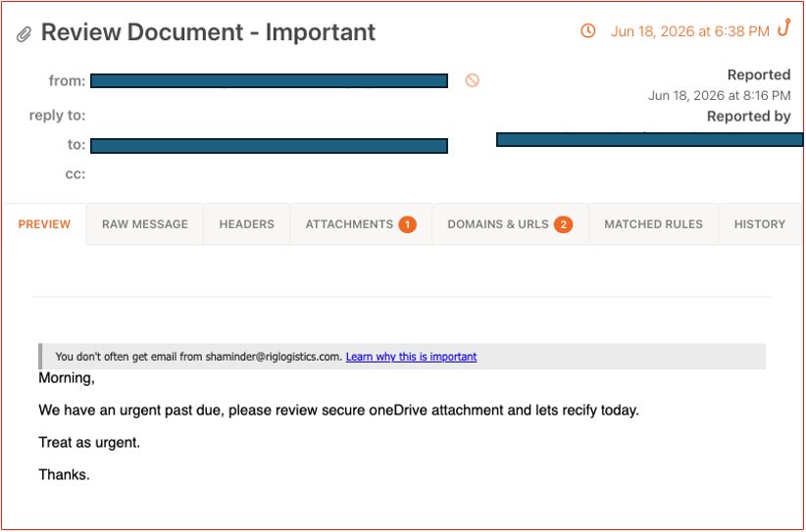
Task: Click the 'Treat as urgent.' line
Action: pos(89,443)
